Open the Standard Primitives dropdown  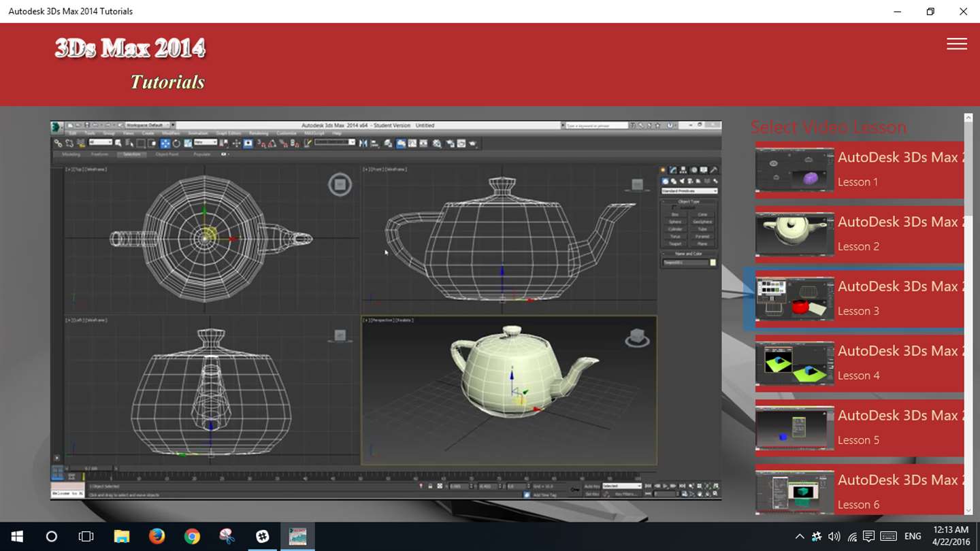[x=689, y=191]
